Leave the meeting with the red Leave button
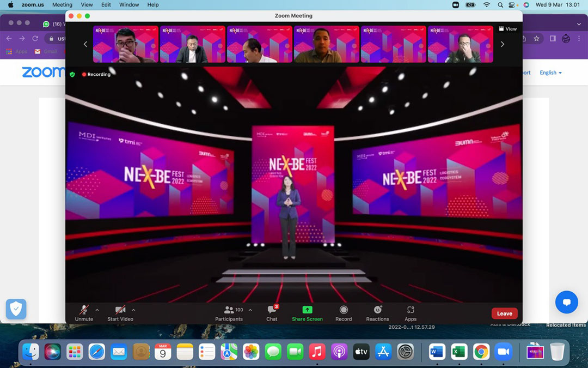 (504, 313)
